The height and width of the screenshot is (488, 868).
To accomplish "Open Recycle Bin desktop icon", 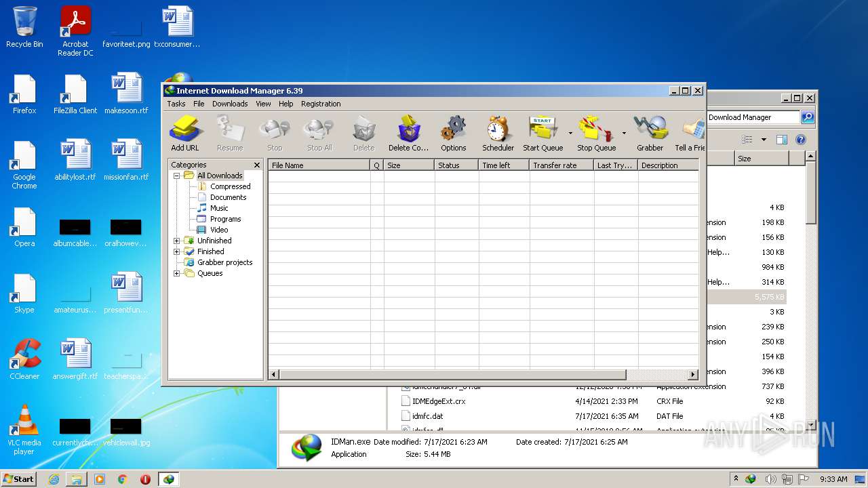I will (x=24, y=27).
